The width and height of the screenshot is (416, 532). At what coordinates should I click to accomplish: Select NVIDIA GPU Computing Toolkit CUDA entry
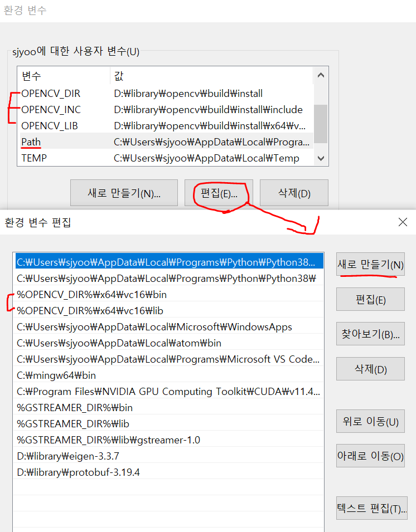click(169, 391)
